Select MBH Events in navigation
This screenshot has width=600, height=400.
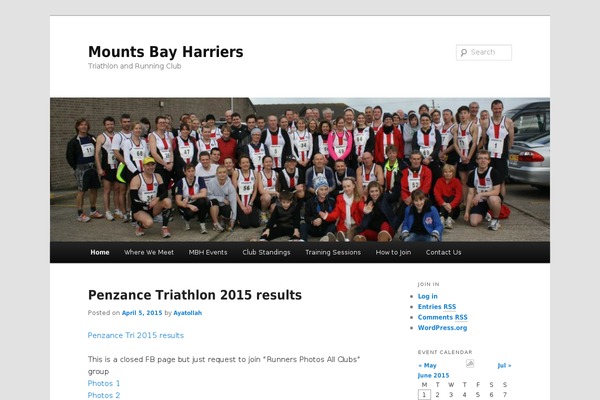pos(208,252)
